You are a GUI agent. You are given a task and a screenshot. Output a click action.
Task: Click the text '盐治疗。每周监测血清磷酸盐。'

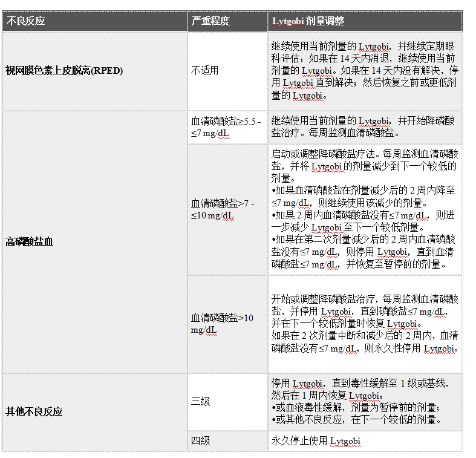click(x=335, y=133)
